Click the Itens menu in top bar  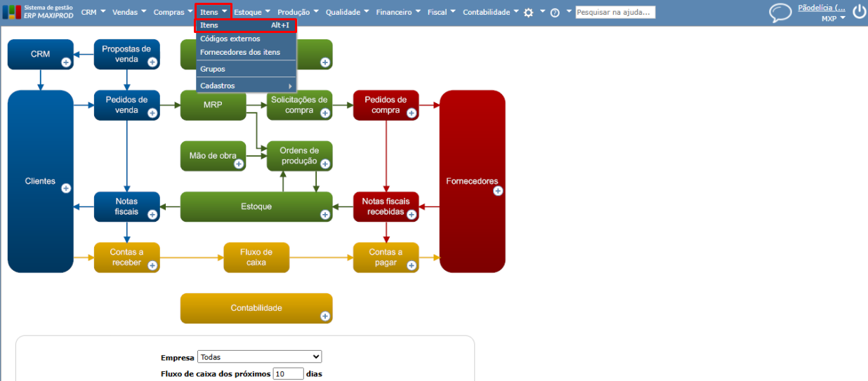click(213, 12)
